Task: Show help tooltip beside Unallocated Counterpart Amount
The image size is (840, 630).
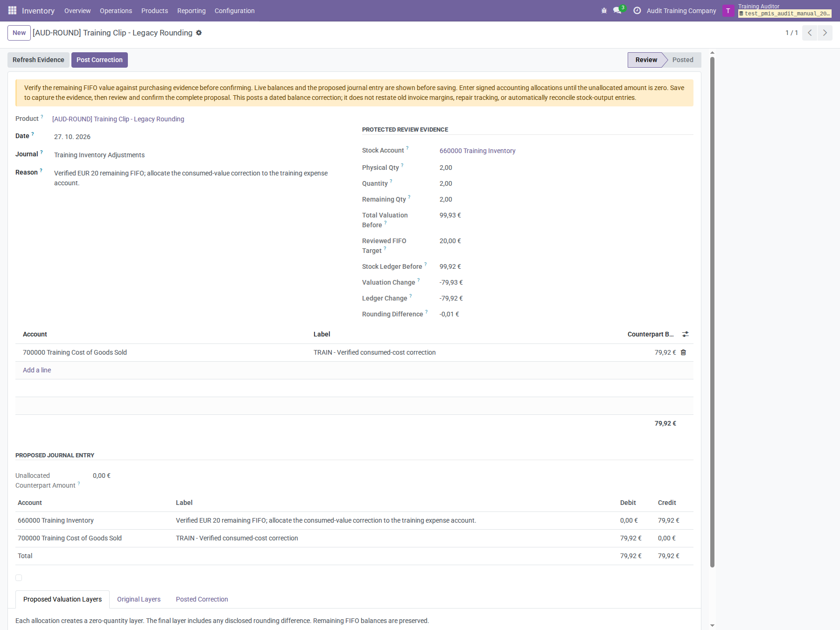Action: click(79, 483)
